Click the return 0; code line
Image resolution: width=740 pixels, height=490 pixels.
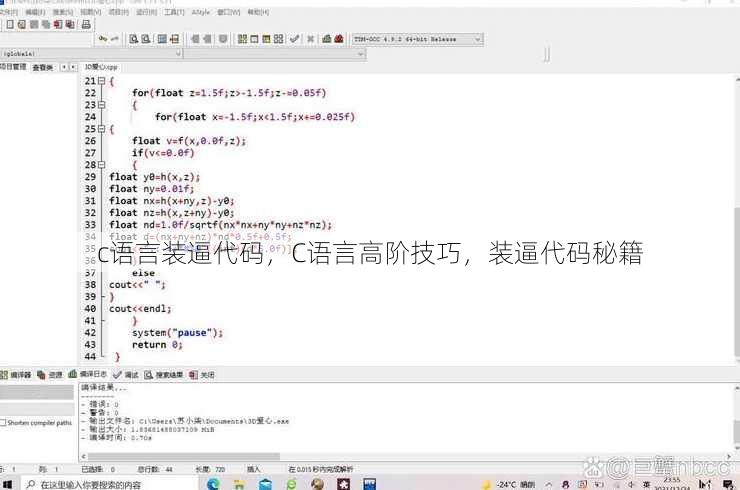click(x=157, y=345)
